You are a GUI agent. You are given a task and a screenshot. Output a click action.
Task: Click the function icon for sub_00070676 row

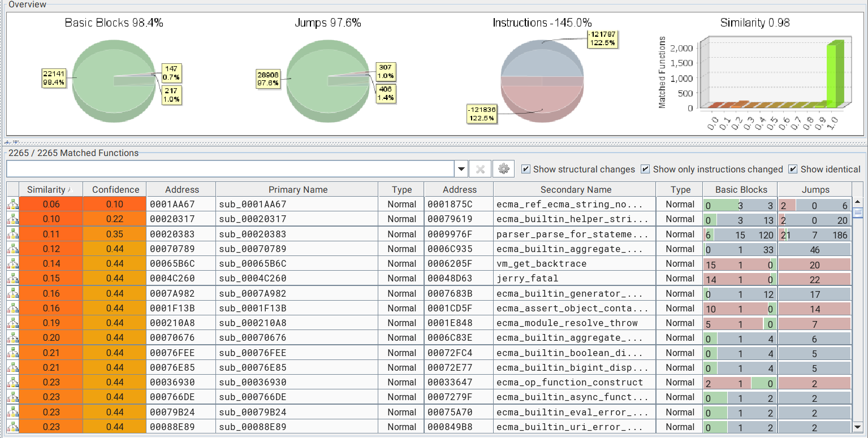pyautogui.click(x=12, y=338)
